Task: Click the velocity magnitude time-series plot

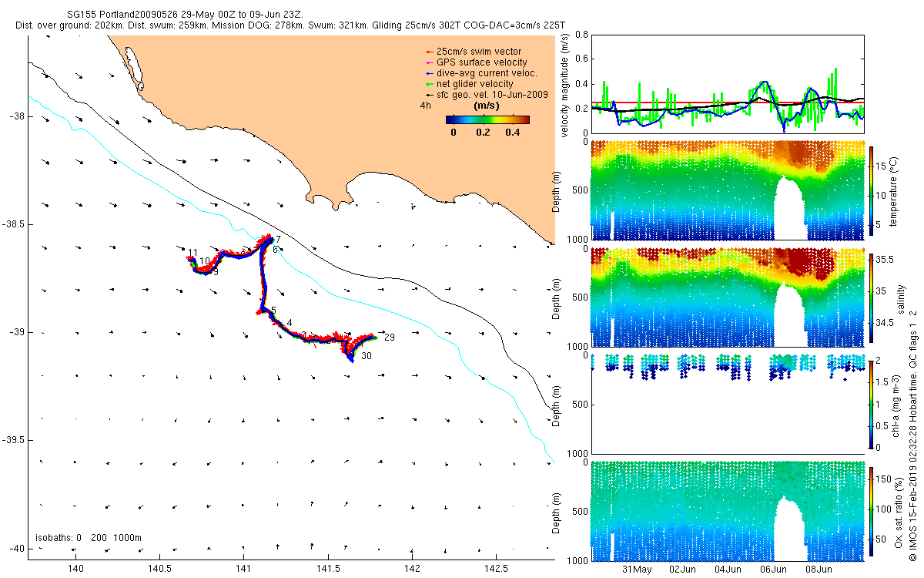Action: click(x=727, y=83)
